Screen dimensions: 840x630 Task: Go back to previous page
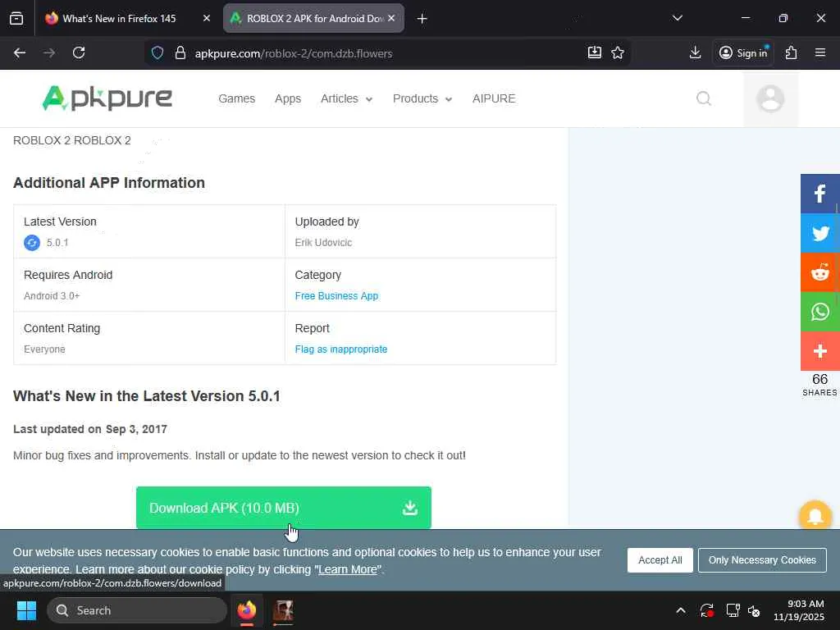[x=20, y=53]
